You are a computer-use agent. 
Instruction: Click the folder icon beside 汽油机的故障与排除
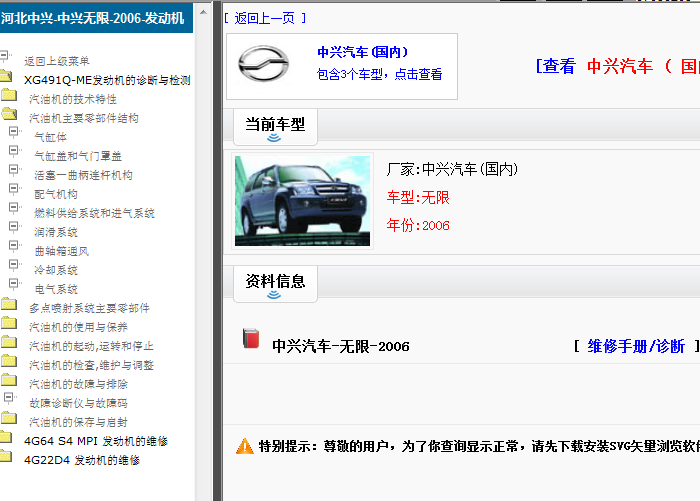(x=9, y=380)
